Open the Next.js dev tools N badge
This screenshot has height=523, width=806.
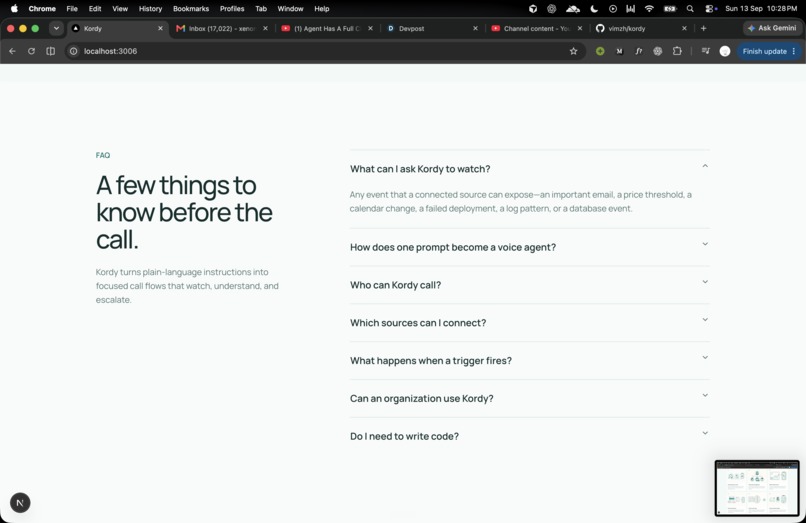[x=20, y=502]
